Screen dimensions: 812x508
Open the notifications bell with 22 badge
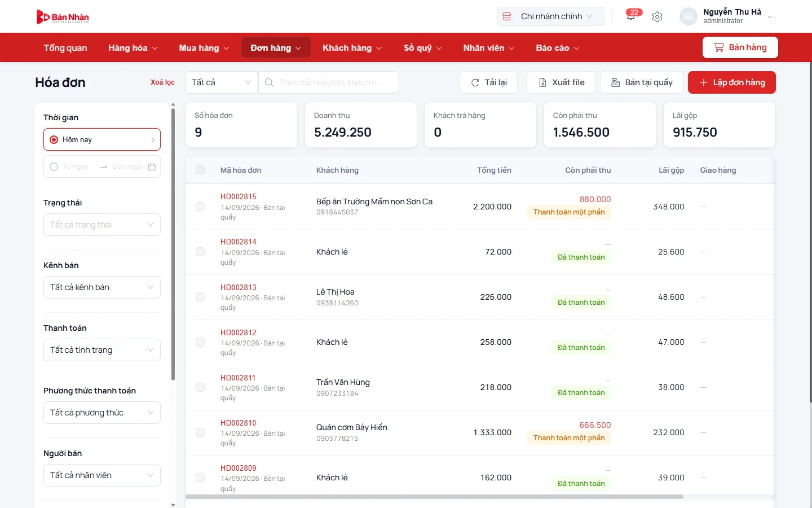coord(632,16)
